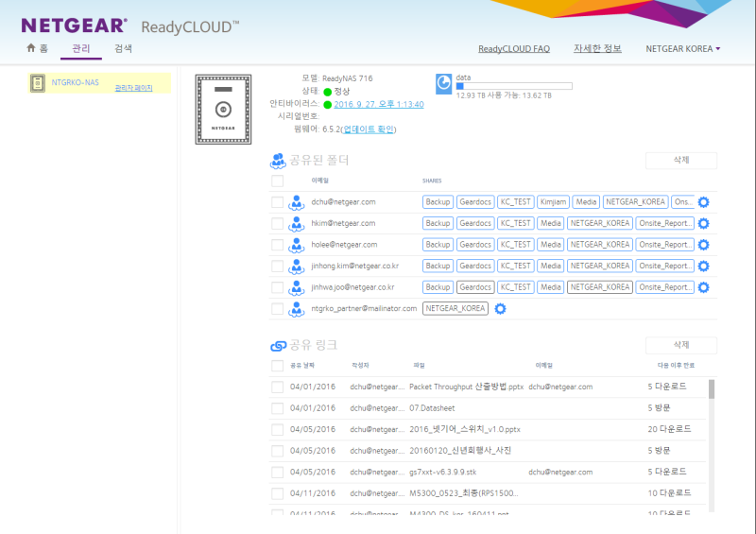Image resolution: width=756 pixels, height=534 pixels.
Task: Check the box for Packet Throughput pptx link
Action: (x=277, y=387)
